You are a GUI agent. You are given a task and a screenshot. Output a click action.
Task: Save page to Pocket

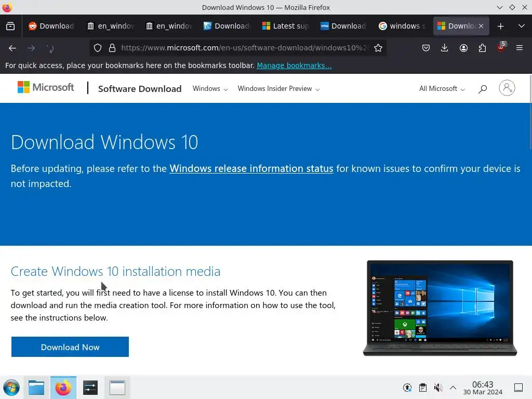426,48
